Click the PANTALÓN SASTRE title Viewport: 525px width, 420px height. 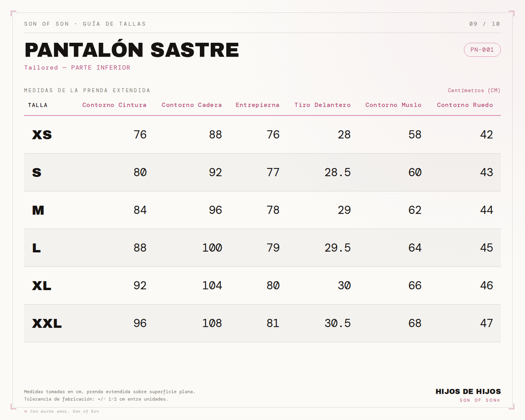point(132,50)
